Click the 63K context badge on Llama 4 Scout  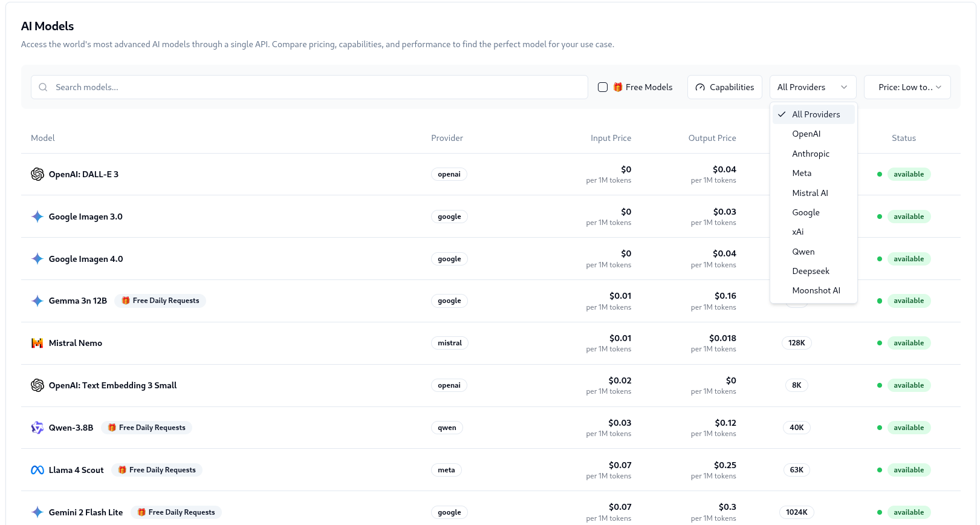(797, 470)
